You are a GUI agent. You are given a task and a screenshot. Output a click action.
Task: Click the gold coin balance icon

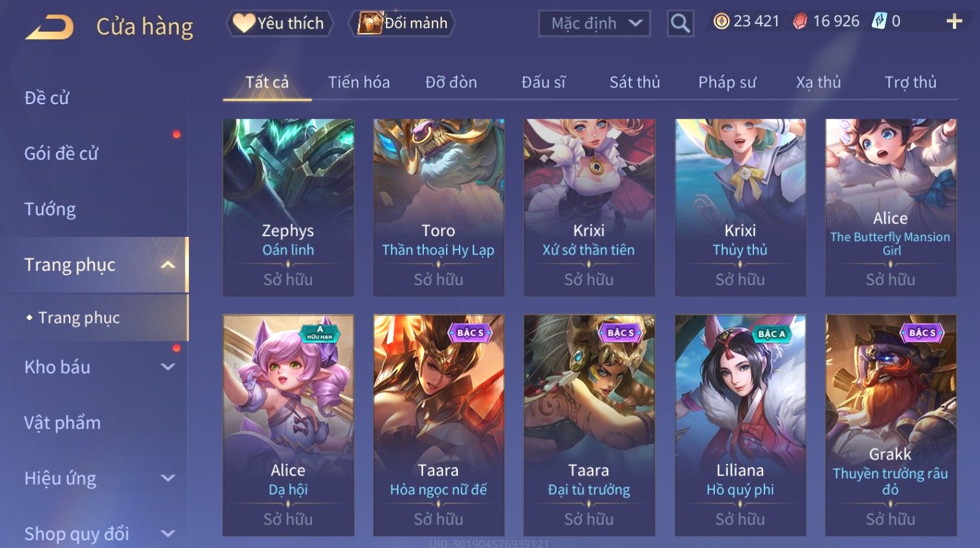(x=721, y=21)
